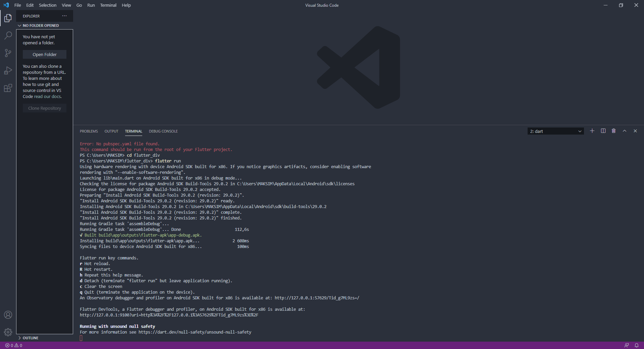Click errors count in status bar
The image size is (644, 349).
click(9, 345)
